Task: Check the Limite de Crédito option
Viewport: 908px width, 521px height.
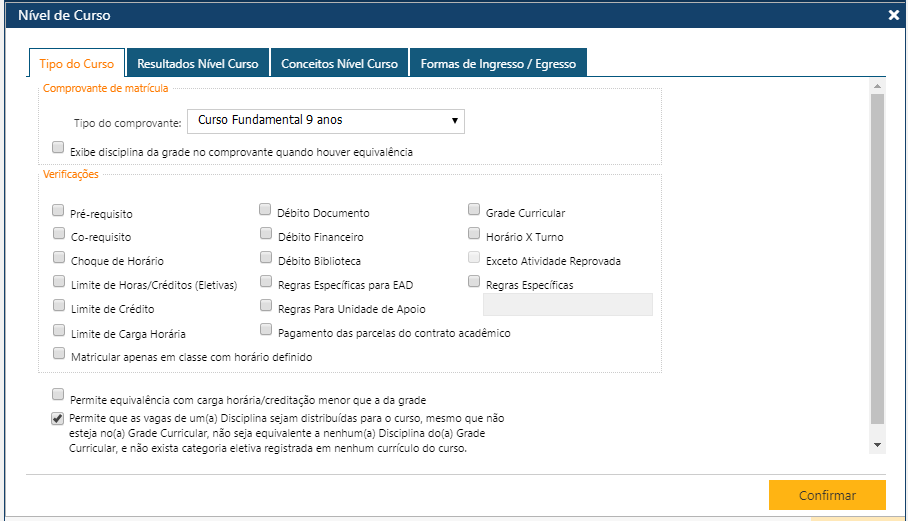Action: pyautogui.click(x=59, y=306)
